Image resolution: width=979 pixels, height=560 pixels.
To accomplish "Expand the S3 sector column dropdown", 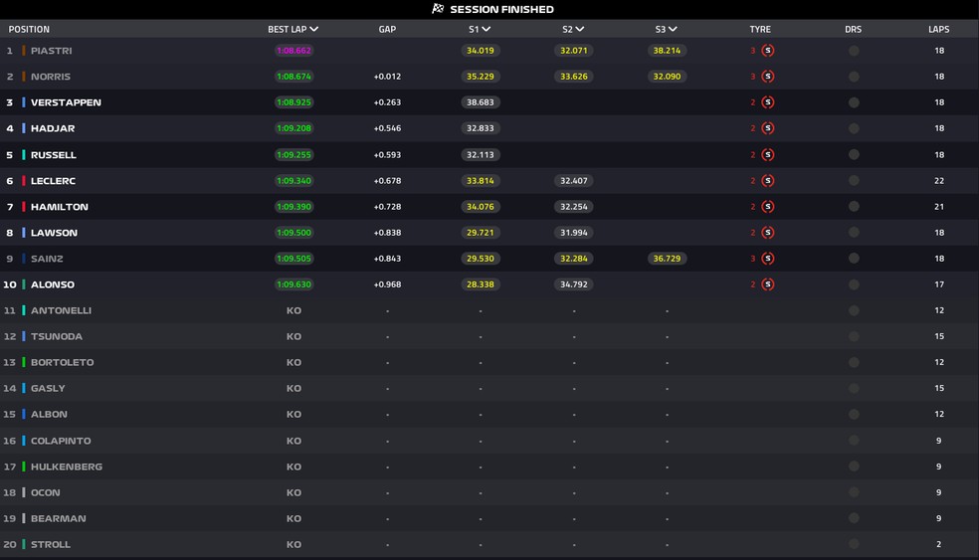I will (x=673, y=30).
